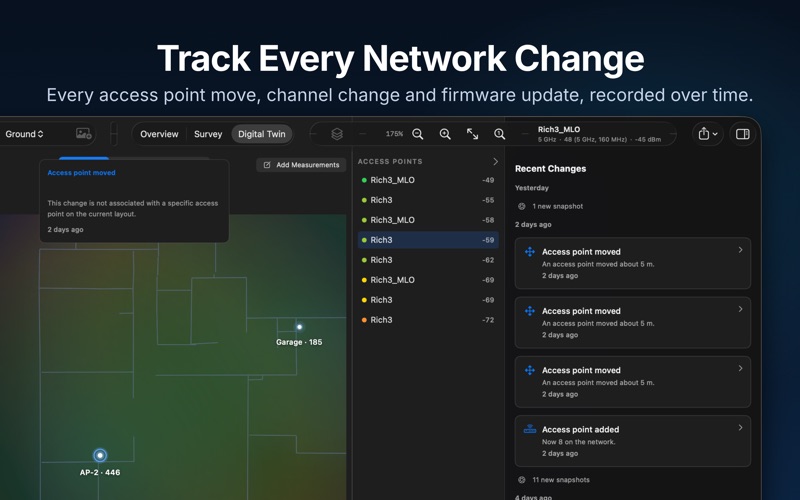800x500 pixels.
Task: Click the actual size magnifier icon
Action: (499, 134)
